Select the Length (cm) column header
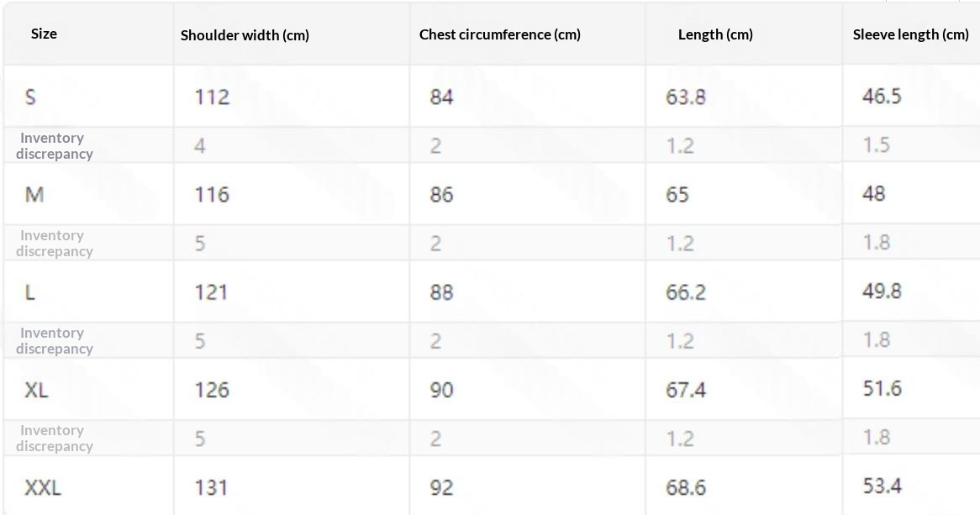Viewport: 980px width, 515px height. click(715, 34)
